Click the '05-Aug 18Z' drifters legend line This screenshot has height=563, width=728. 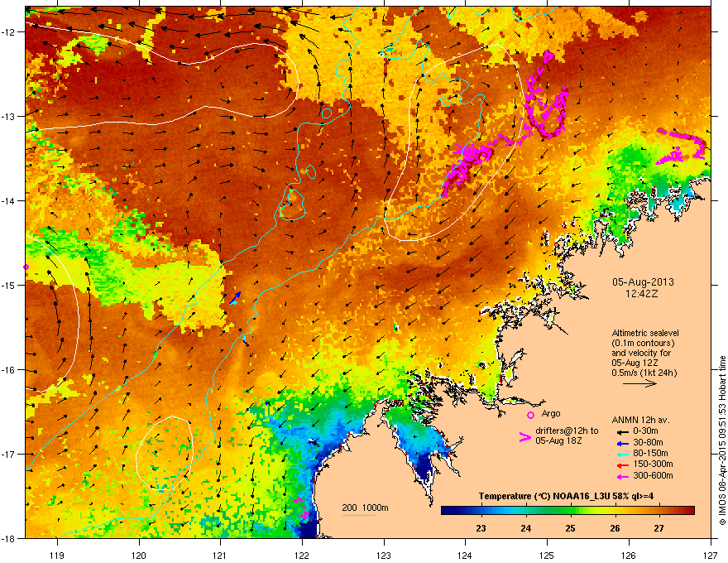tap(558, 440)
